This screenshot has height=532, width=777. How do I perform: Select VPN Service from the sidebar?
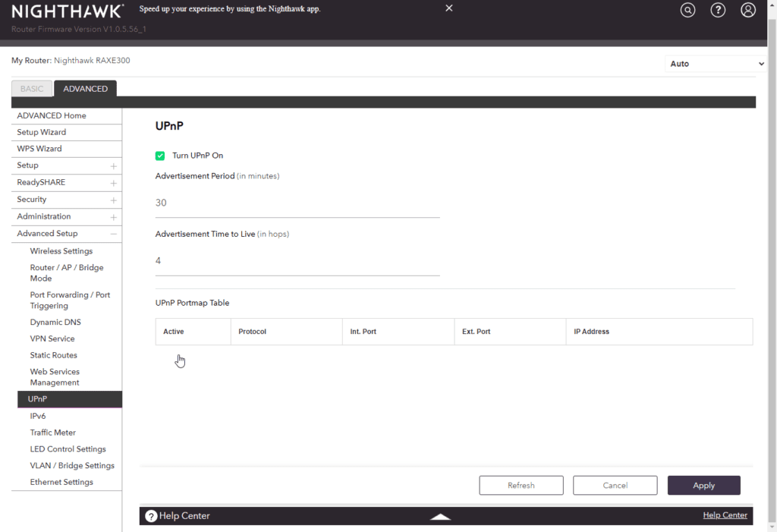click(52, 338)
